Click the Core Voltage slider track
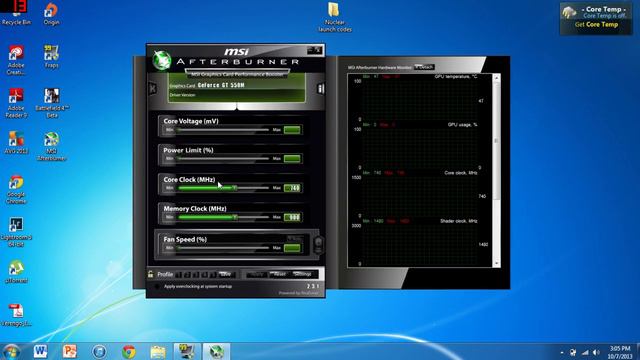 (x=223, y=130)
